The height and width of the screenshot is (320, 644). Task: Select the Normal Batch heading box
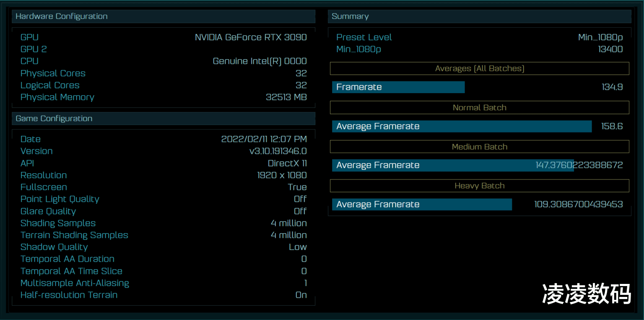(x=479, y=108)
